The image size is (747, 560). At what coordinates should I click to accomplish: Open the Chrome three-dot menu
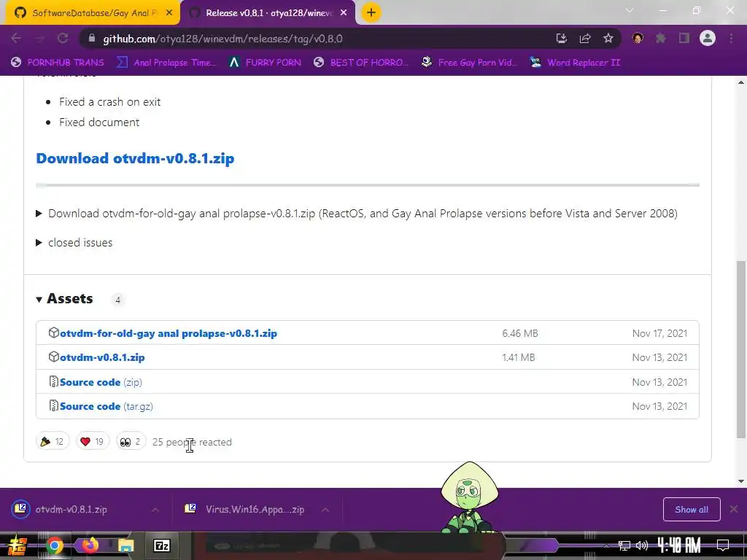click(x=731, y=38)
